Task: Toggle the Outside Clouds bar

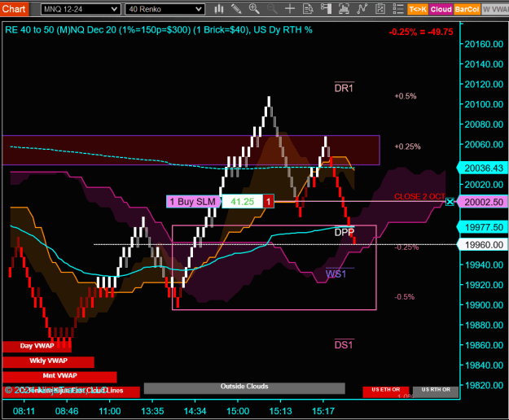Action: click(244, 388)
